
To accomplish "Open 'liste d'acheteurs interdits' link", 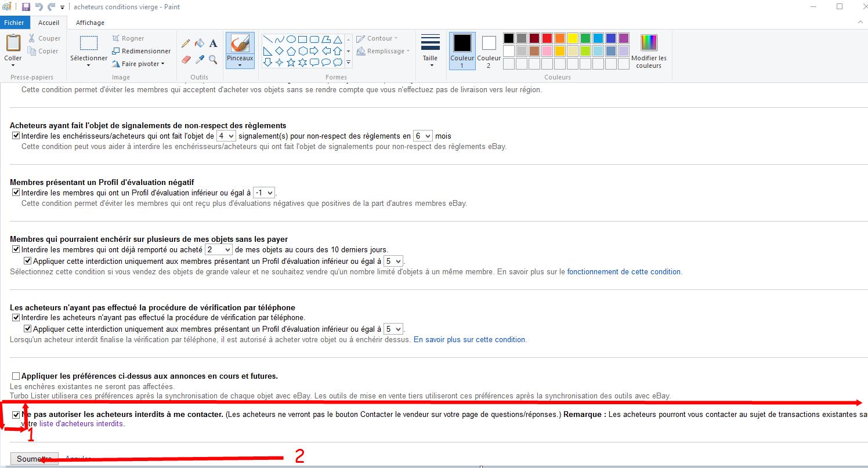I will pos(81,424).
